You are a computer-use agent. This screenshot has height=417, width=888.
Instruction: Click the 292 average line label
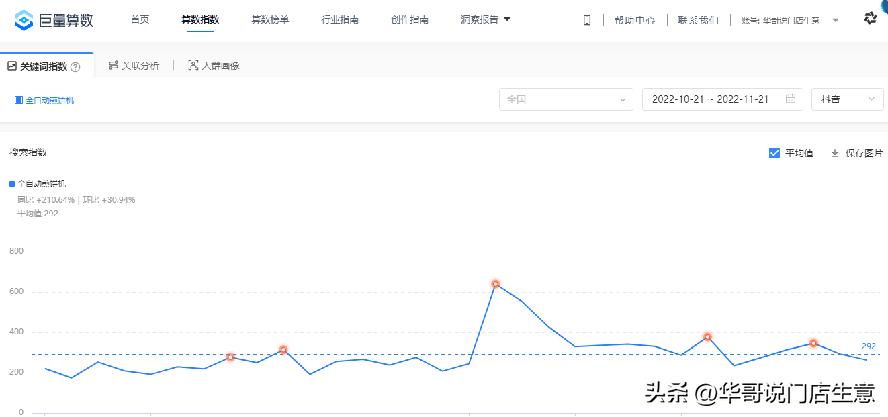click(x=868, y=346)
